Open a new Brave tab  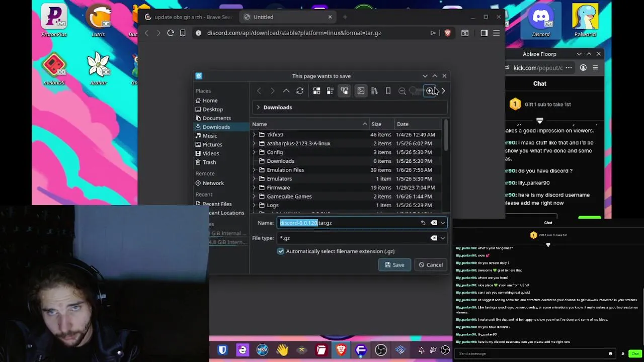point(345,17)
